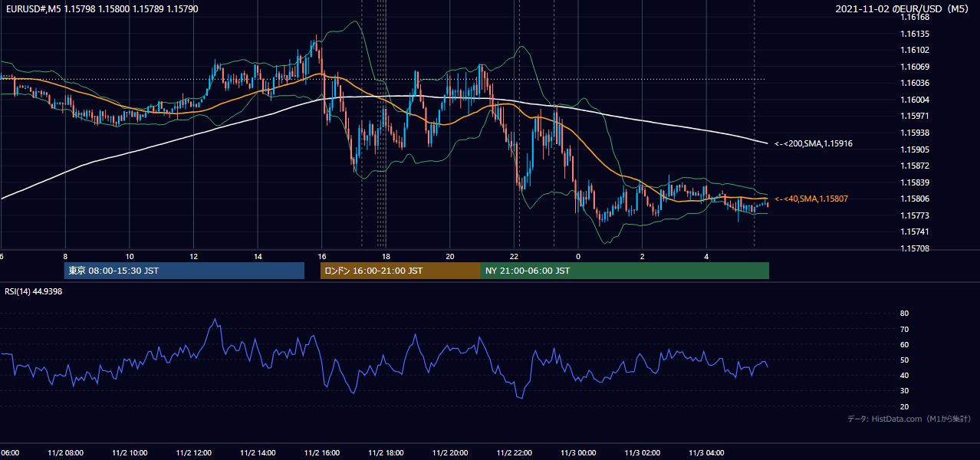Click the '11/2 22:00' bottom time label

(x=514, y=453)
